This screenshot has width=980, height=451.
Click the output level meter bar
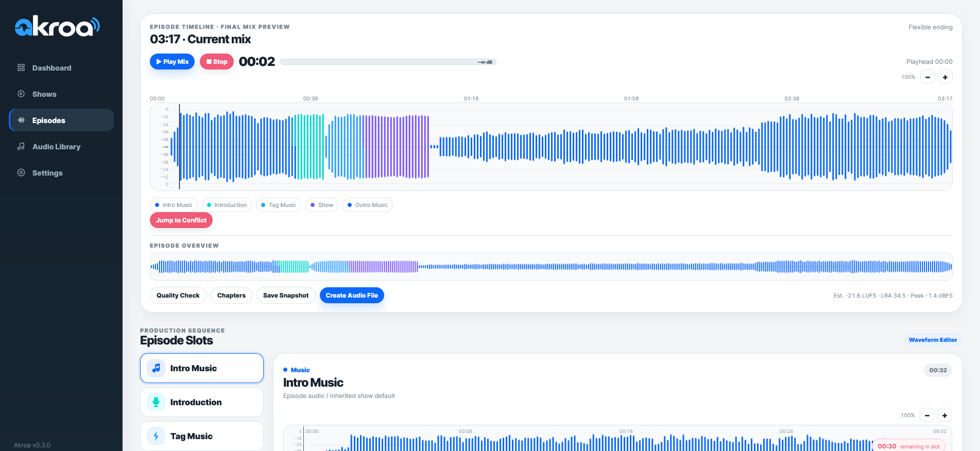tap(388, 62)
